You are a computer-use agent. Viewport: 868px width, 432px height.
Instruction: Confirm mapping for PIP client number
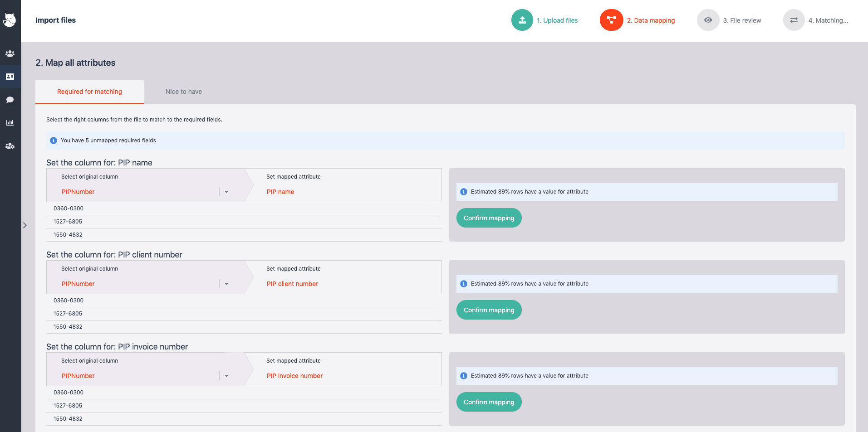(x=489, y=310)
